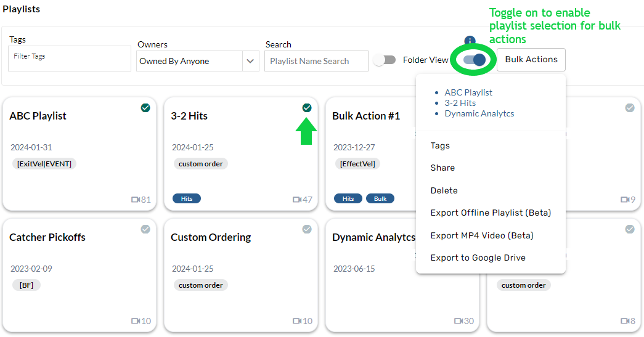Select Export to Google Drive option
Screen dimensions: 644x337
tap(478, 258)
